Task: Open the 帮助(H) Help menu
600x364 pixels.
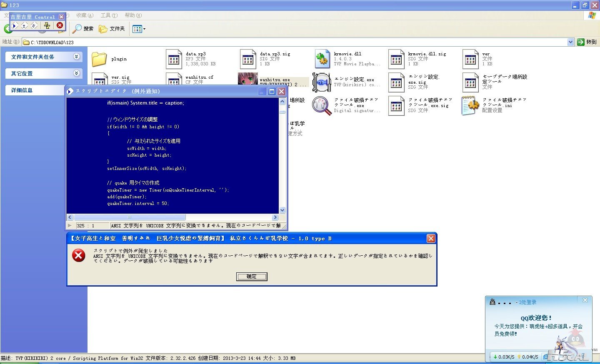Action: pos(133,15)
